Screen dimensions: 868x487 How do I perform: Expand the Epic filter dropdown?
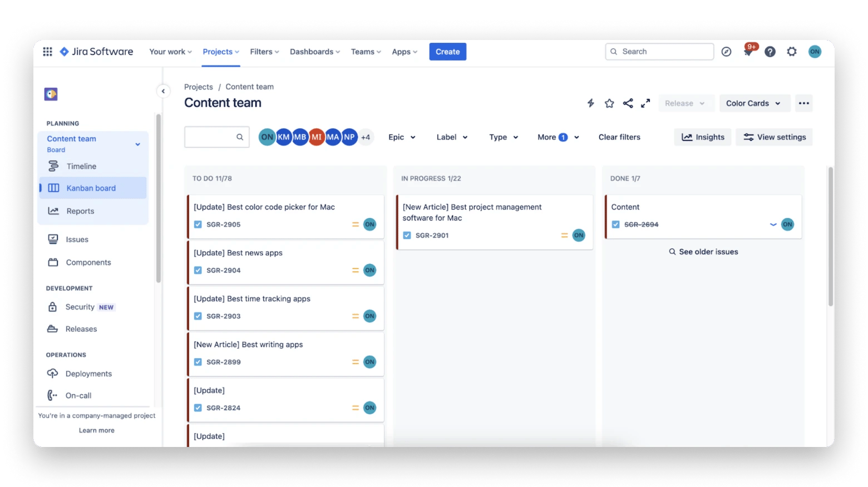(402, 137)
